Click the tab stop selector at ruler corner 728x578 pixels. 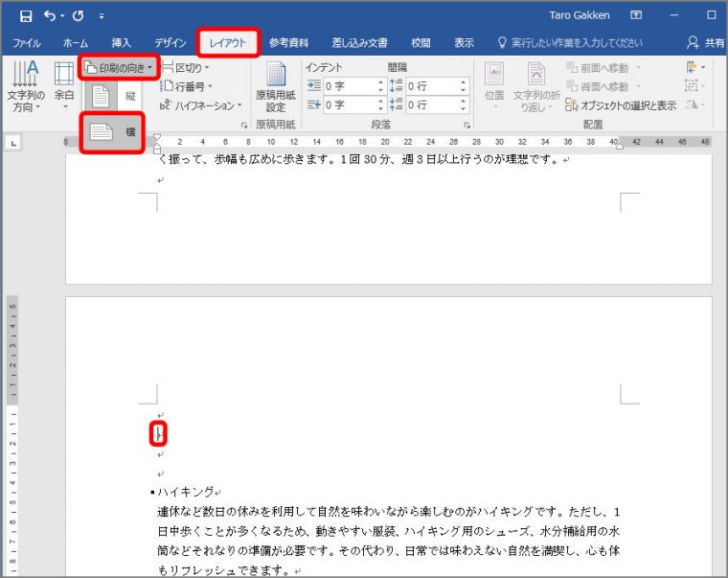point(13,143)
